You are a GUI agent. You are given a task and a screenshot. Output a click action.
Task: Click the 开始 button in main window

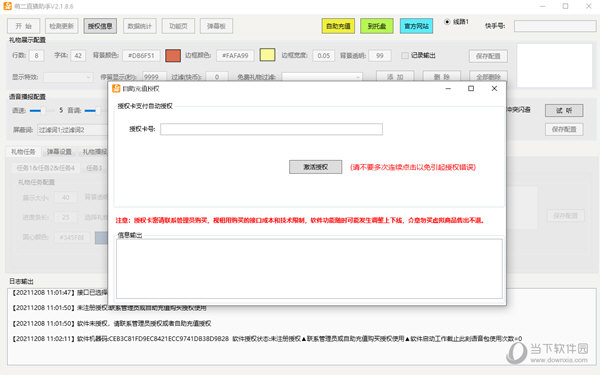click(23, 26)
